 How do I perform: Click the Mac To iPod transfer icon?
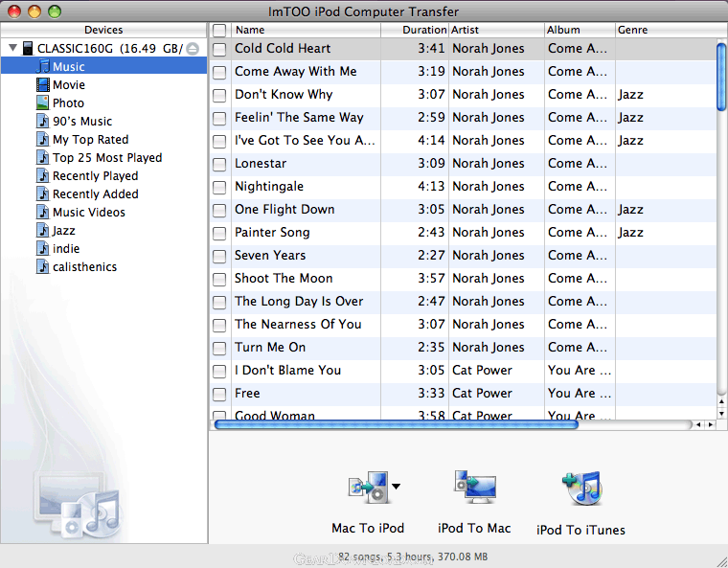(x=366, y=488)
